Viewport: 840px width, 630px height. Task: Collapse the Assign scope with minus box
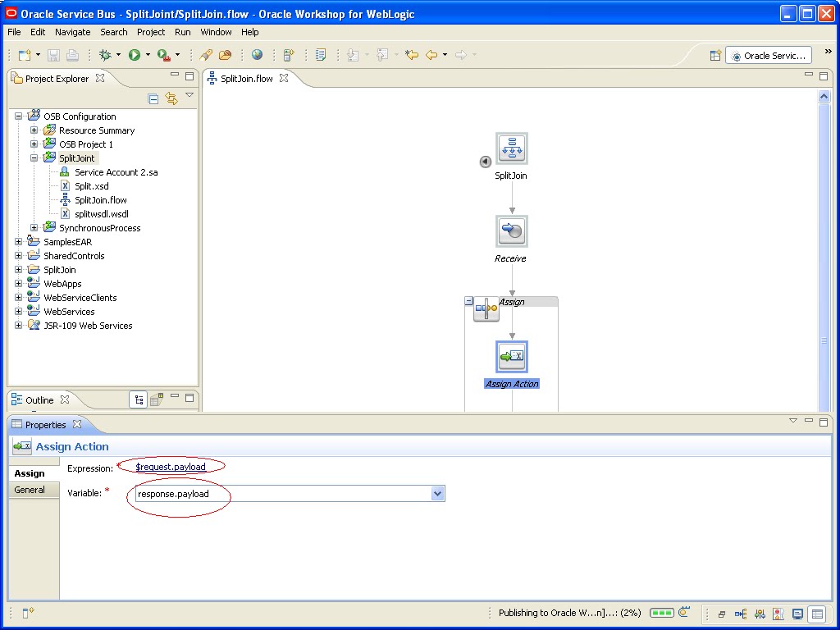(468, 301)
